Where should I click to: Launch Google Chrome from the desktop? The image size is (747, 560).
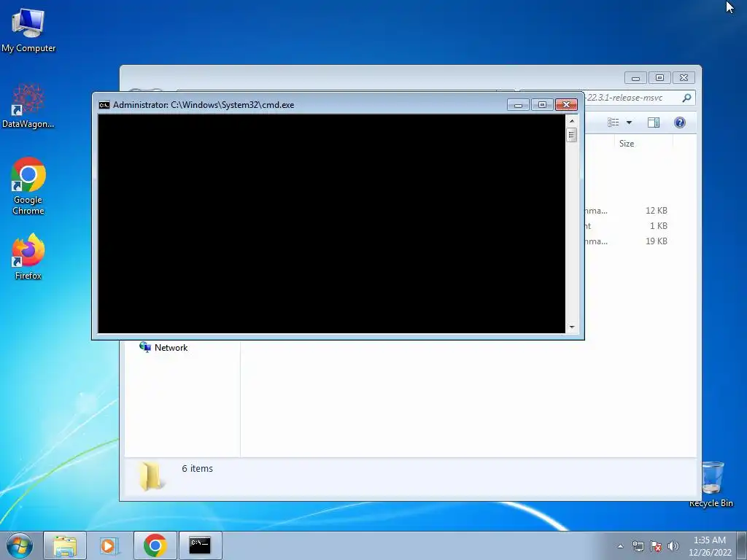click(x=28, y=186)
